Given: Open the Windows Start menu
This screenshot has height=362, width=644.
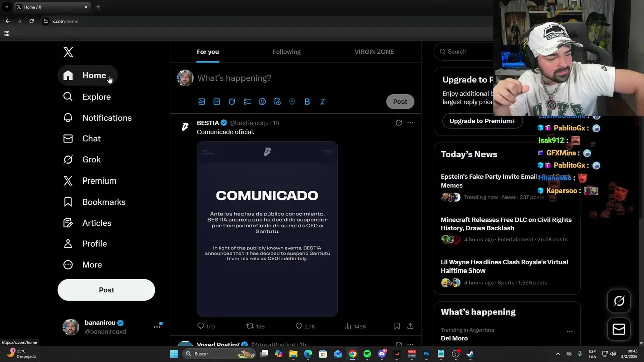Looking at the screenshot, I should point(174,354).
